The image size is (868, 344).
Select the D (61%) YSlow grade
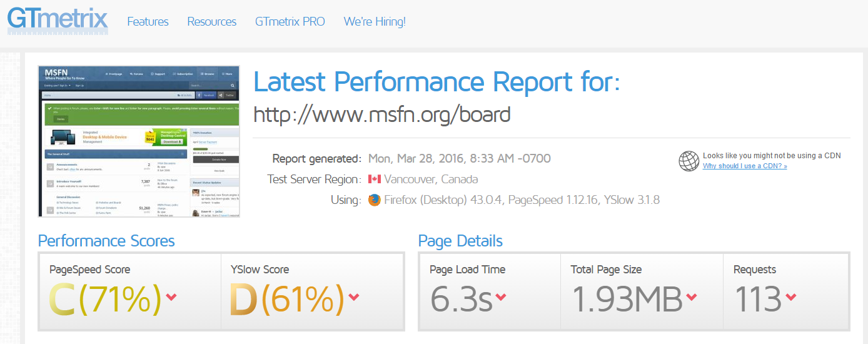287,300
